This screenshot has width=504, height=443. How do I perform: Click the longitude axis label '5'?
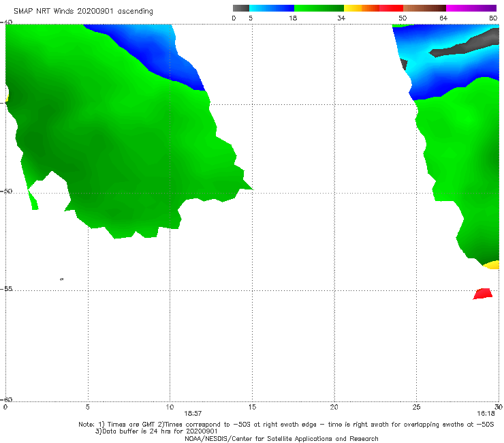pos(87,407)
